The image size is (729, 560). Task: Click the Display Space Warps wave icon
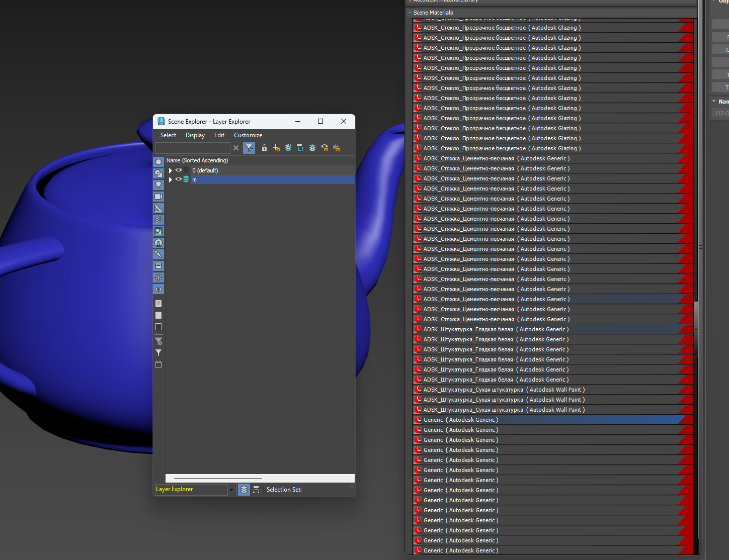(158, 220)
